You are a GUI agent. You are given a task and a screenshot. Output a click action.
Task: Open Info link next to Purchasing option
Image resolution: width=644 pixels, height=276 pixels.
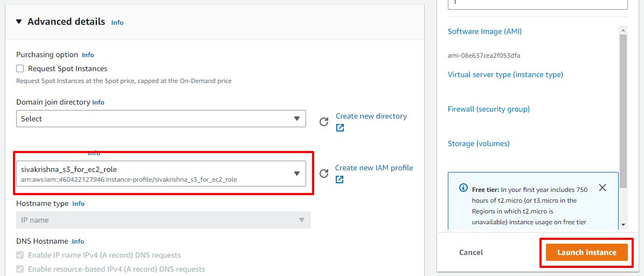click(x=88, y=55)
